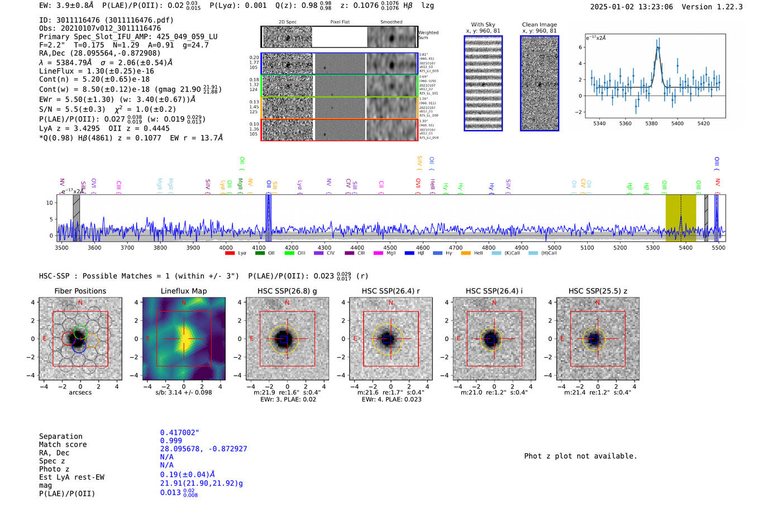Open the HSC SSP(26.4) i image
782x532 pixels.
(494, 339)
